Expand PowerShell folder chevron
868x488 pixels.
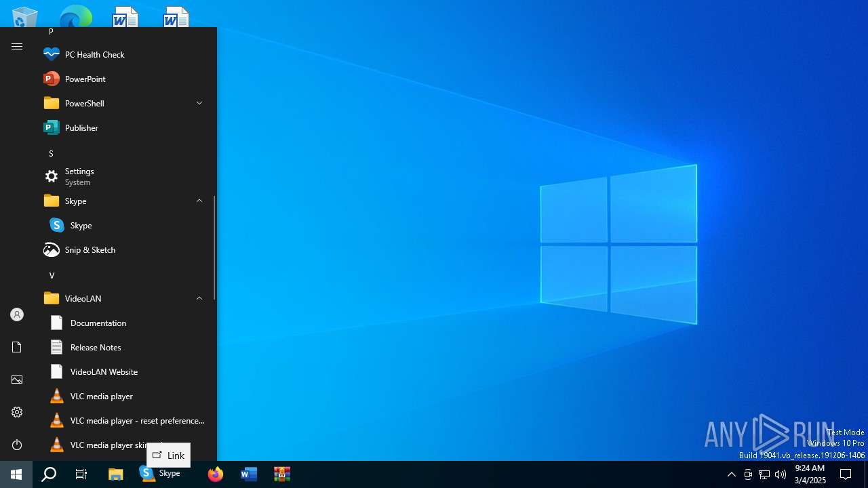[x=199, y=103]
